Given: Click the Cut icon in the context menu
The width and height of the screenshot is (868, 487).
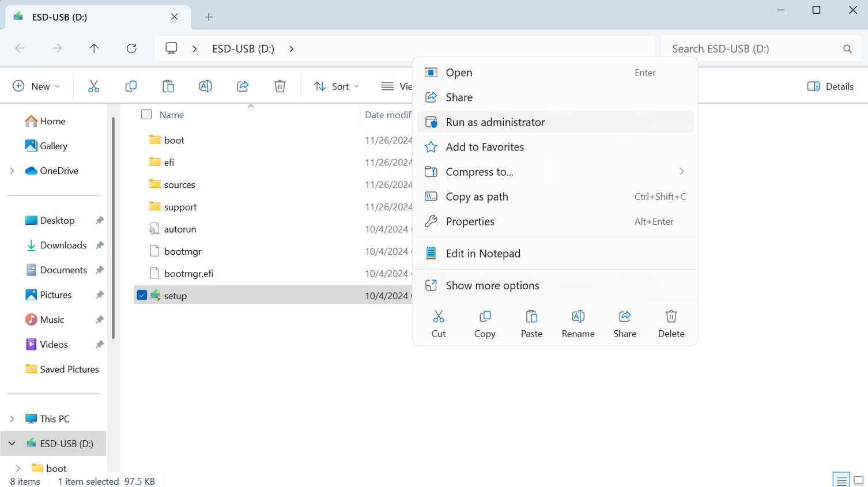Looking at the screenshot, I should click(x=438, y=323).
